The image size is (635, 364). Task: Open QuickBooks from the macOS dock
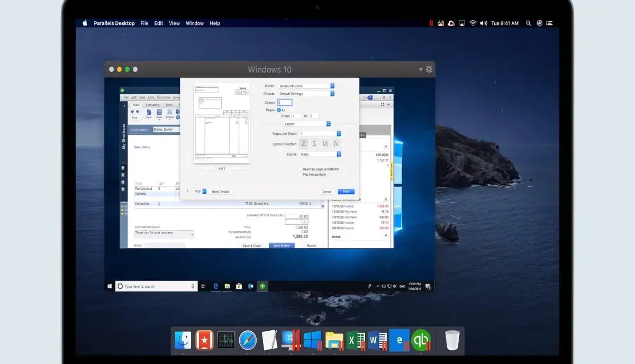tap(421, 340)
